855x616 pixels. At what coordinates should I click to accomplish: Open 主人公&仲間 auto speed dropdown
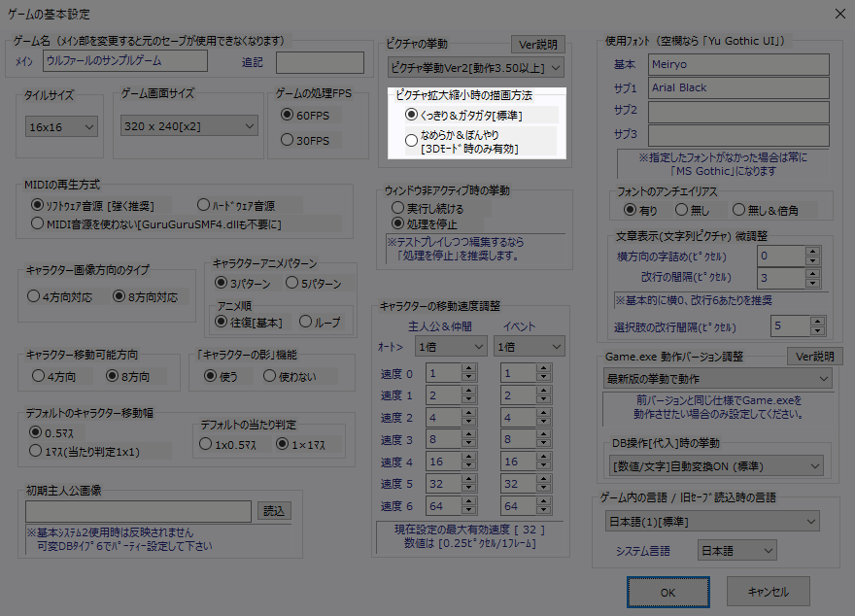point(451,347)
